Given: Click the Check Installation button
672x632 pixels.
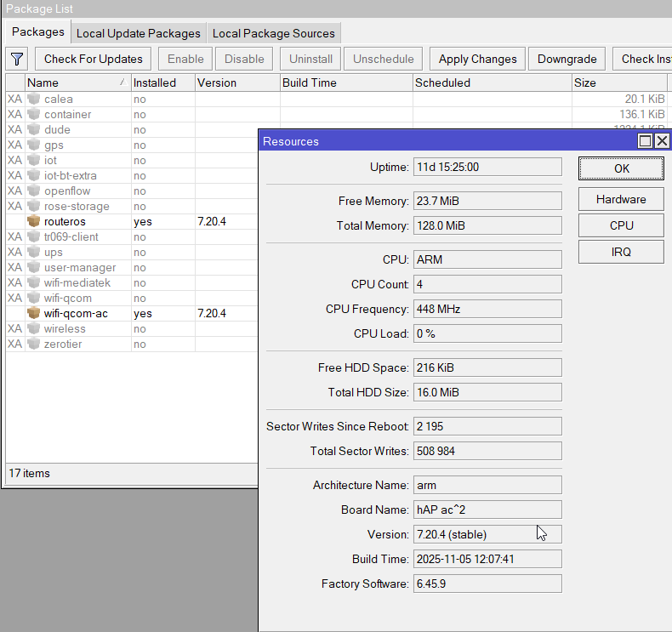Looking at the screenshot, I should pyautogui.click(x=642, y=59).
